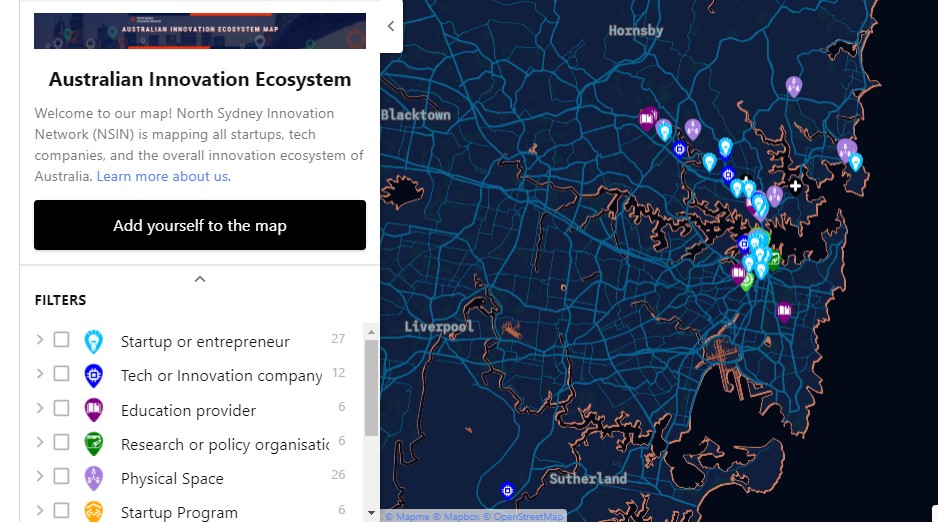Collapse the intro section above FILTERS
Screen dimensions: 938x524
[x=200, y=279]
